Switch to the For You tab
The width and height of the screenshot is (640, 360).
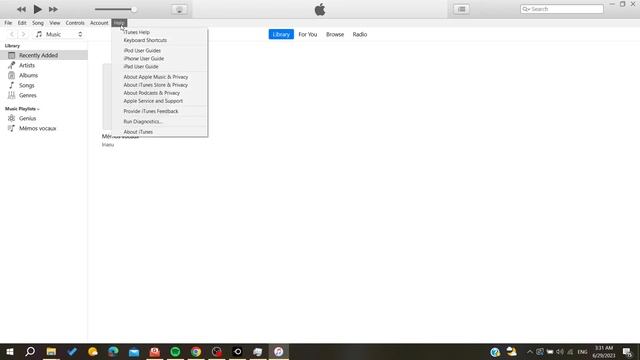308,34
